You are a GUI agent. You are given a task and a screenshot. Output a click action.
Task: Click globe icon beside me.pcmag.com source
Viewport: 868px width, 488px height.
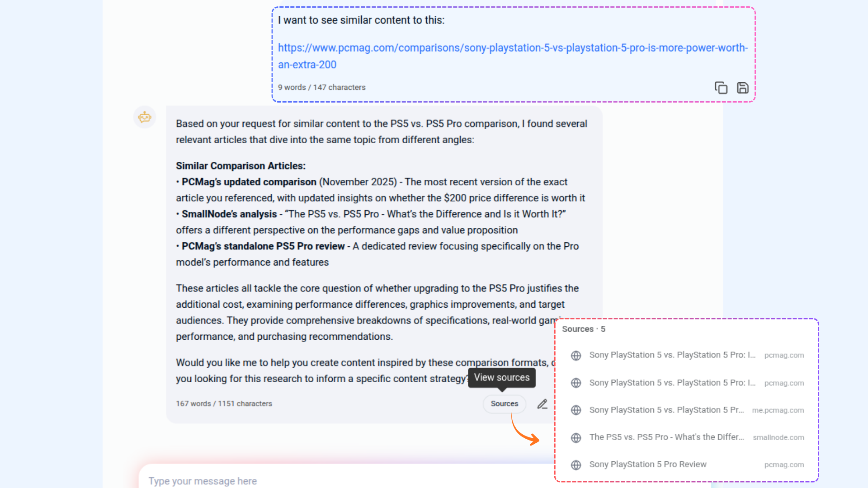click(x=576, y=410)
